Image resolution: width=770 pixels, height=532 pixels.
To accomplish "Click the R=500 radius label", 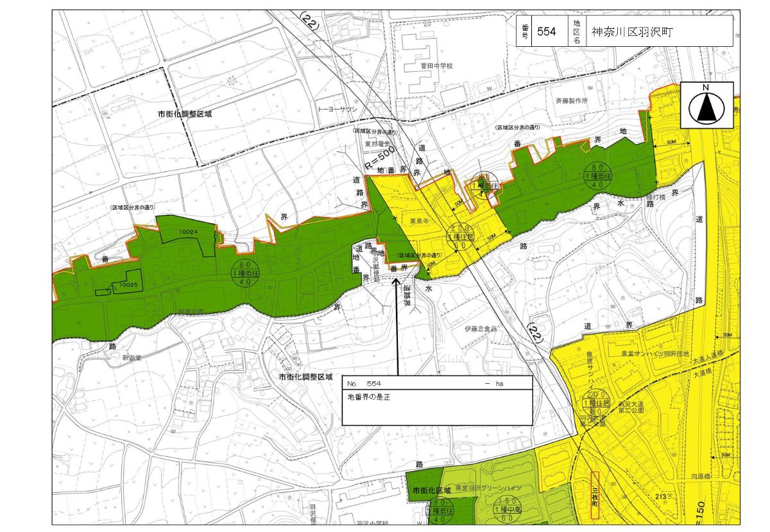I will pyautogui.click(x=379, y=157).
